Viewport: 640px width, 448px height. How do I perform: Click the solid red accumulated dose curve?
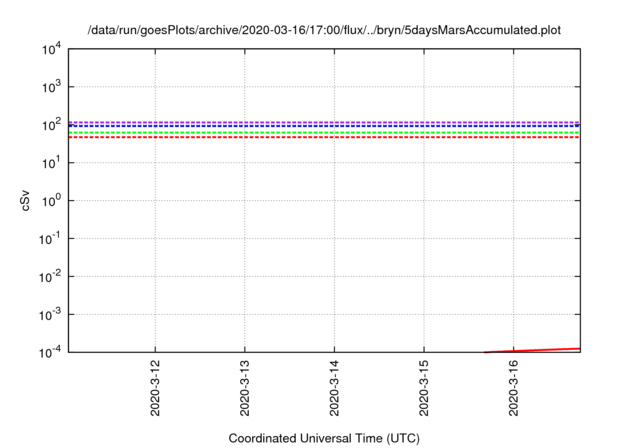click(x=532, y=350)
